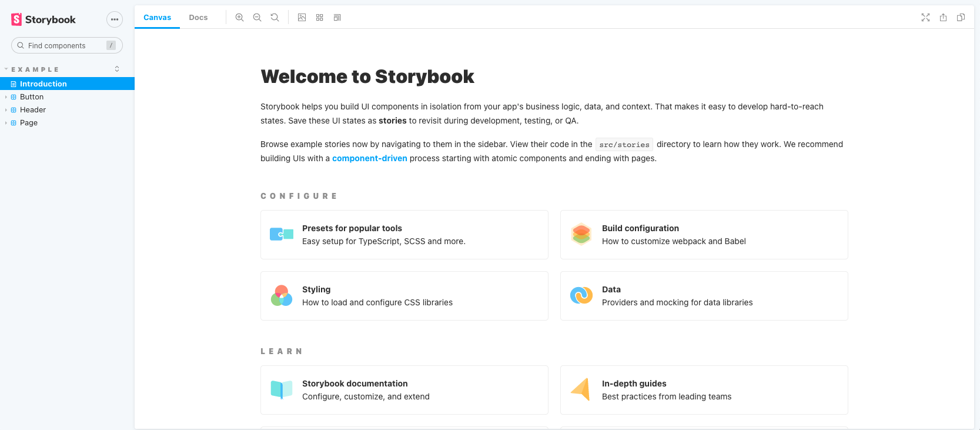Go fullscreen with the expand icon
Viewport: 980px width, 430px height.
[925, 18]
